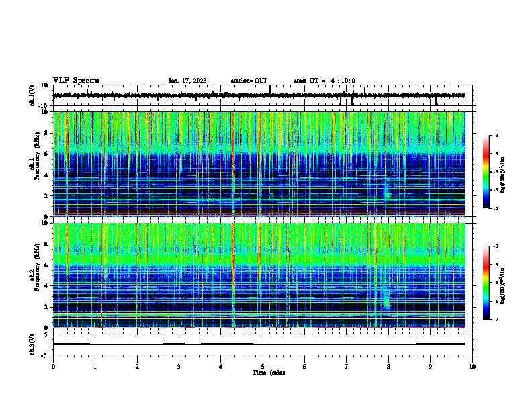Click the ch.1 spectrogram panel

[259, 164]
